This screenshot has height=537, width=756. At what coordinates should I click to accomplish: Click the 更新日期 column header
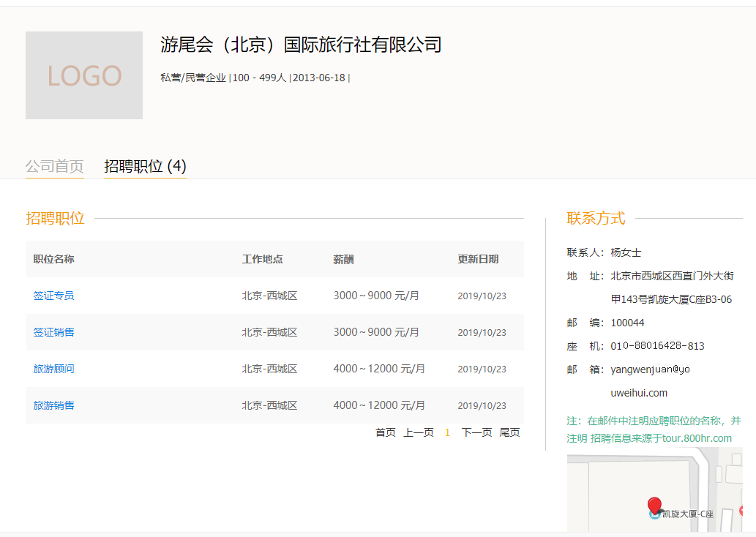[x=478, y=259]
